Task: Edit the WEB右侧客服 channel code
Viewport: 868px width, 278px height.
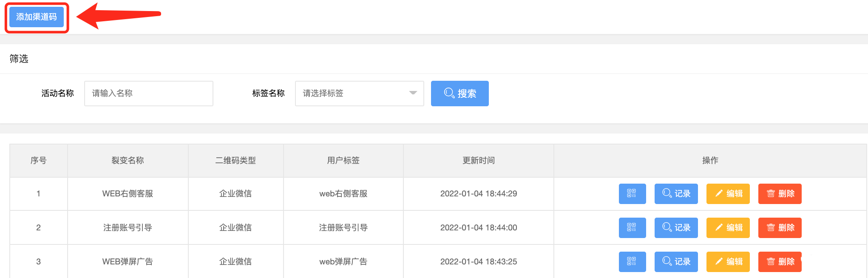Action: pyautogui.click(x=728, y=194)
